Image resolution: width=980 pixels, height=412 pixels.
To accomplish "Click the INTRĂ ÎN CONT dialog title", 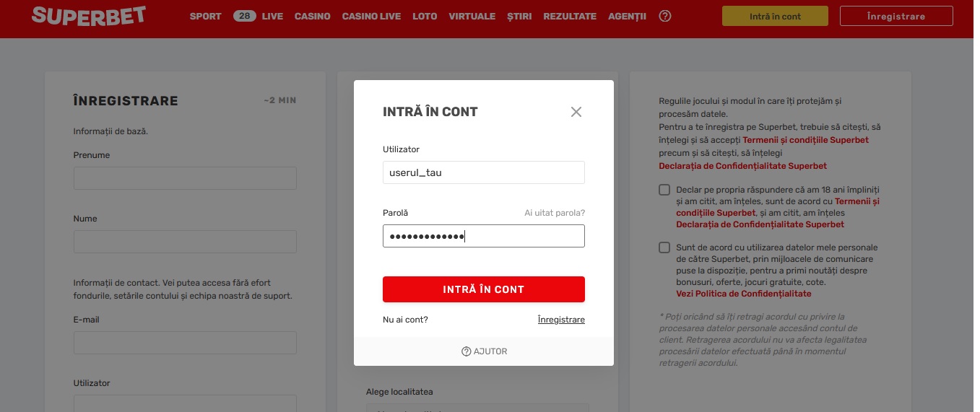I will [430, 112].
